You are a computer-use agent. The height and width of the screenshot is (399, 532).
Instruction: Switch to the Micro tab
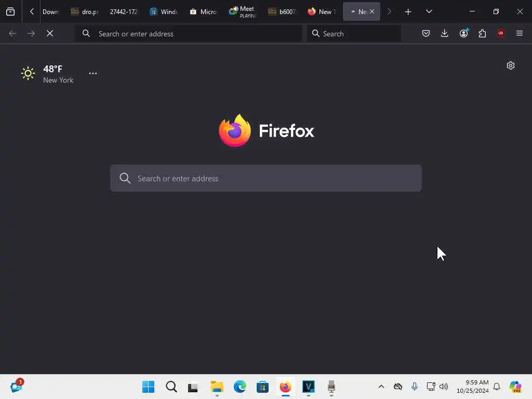coord(203,11)
